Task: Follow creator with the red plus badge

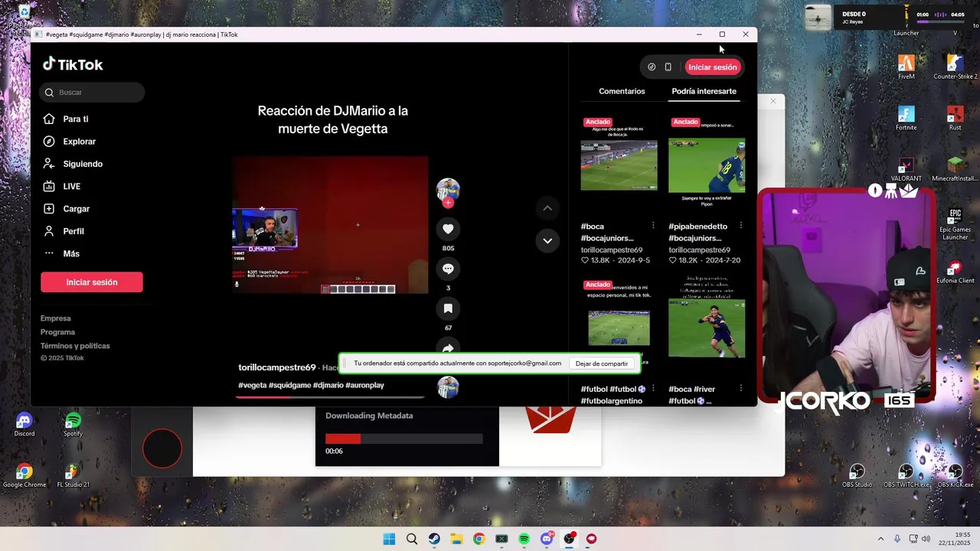Action: [448, 203]
